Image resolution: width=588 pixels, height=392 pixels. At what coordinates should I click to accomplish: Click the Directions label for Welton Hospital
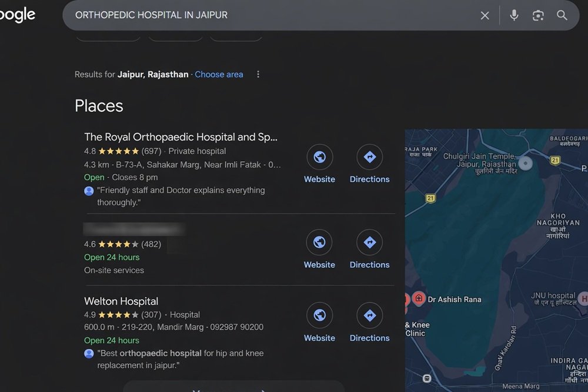pyautogui.click(x=370, y=338)
